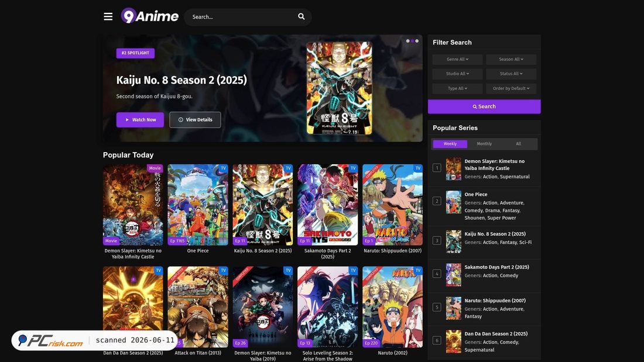Click the Attack on Titan (2013) title under poster
The image size is (644, 362).
click(197, 353)
